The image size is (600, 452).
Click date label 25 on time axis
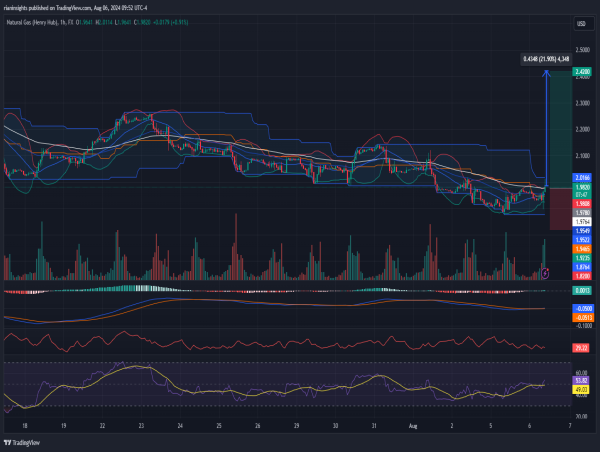click(x=219, y=426)
